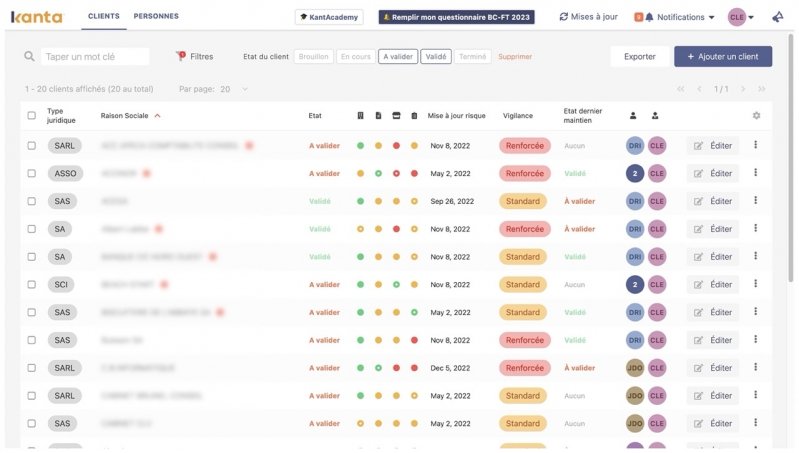Viewport: 799px width, 453px height.
Task: Check the box for the ASSO row
Action: point(31,173)
